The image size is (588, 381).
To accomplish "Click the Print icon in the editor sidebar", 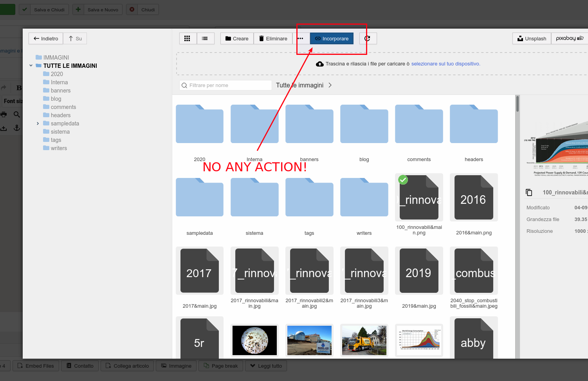I will point(4,114).
